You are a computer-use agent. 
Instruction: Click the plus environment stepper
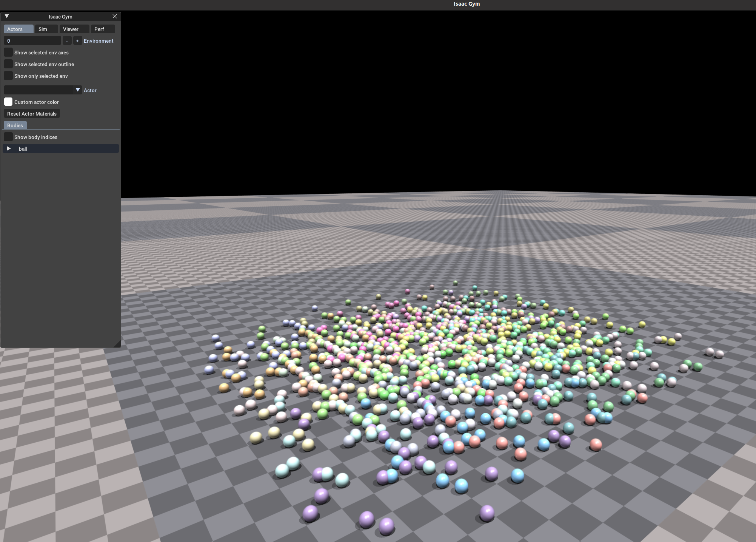pyautogui.click(x=77, y=41)
